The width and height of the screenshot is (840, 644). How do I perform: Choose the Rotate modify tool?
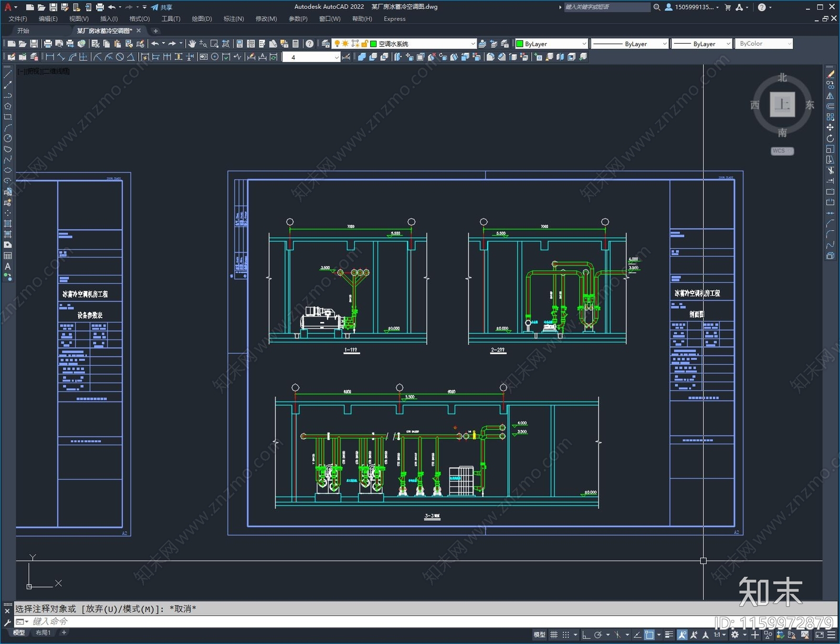(x=830, y=139)
